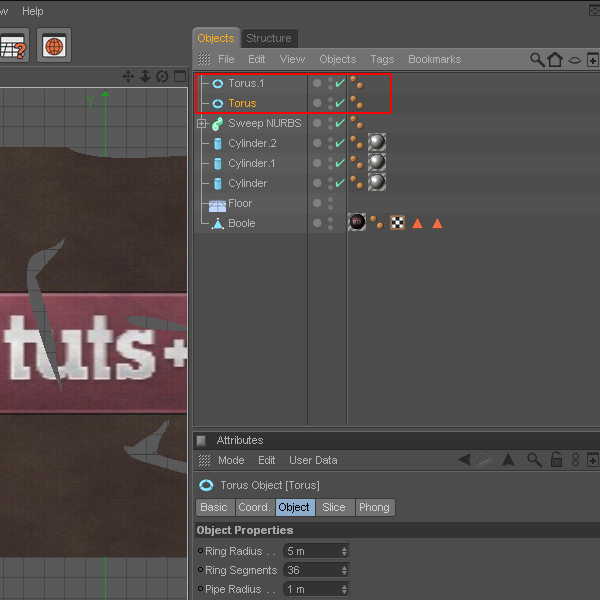Click the Object Manager eye icon
Viewport: 600px width, 600px height.
[574, 60]
